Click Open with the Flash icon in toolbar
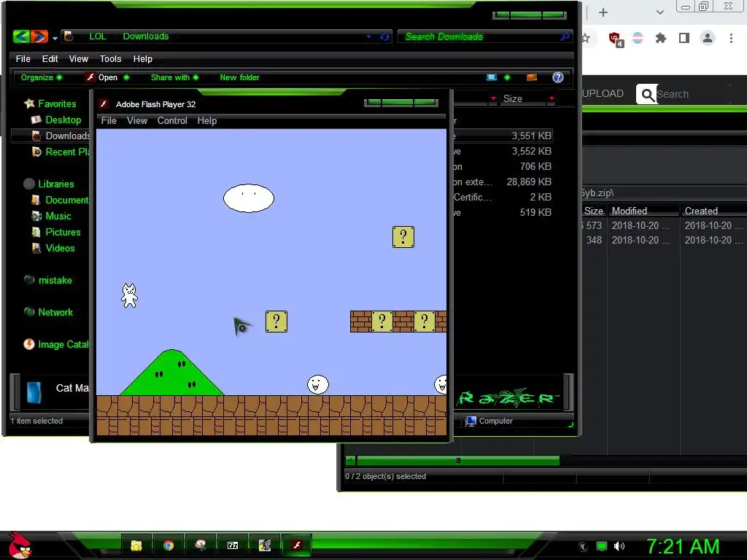Viewport: 747px width, 560px height. coord(101,77)
